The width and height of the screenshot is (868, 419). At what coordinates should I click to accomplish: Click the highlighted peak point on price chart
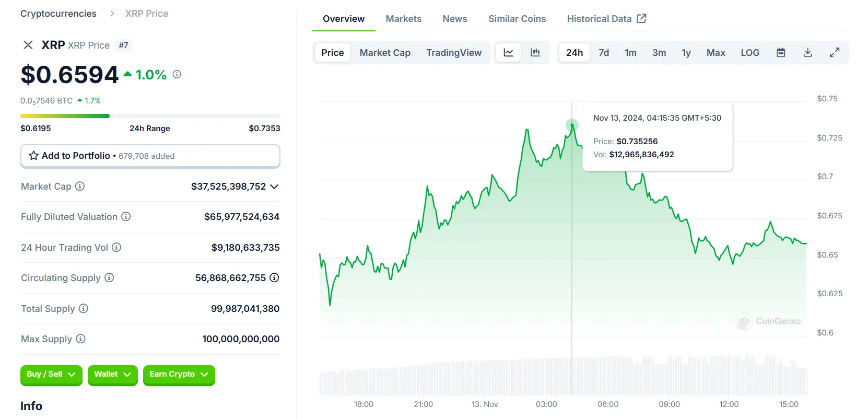[572, 125]
